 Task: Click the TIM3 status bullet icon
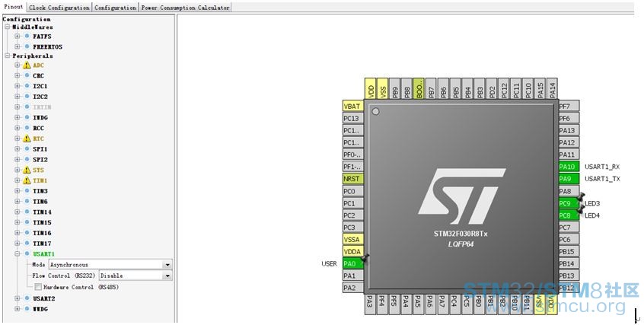(x=27, y=190)
